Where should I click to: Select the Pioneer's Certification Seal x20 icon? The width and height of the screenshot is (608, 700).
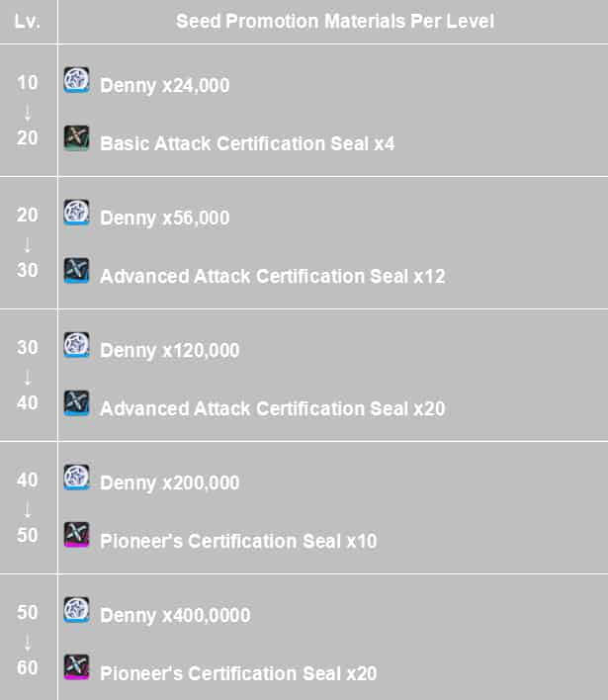point(77,667)
